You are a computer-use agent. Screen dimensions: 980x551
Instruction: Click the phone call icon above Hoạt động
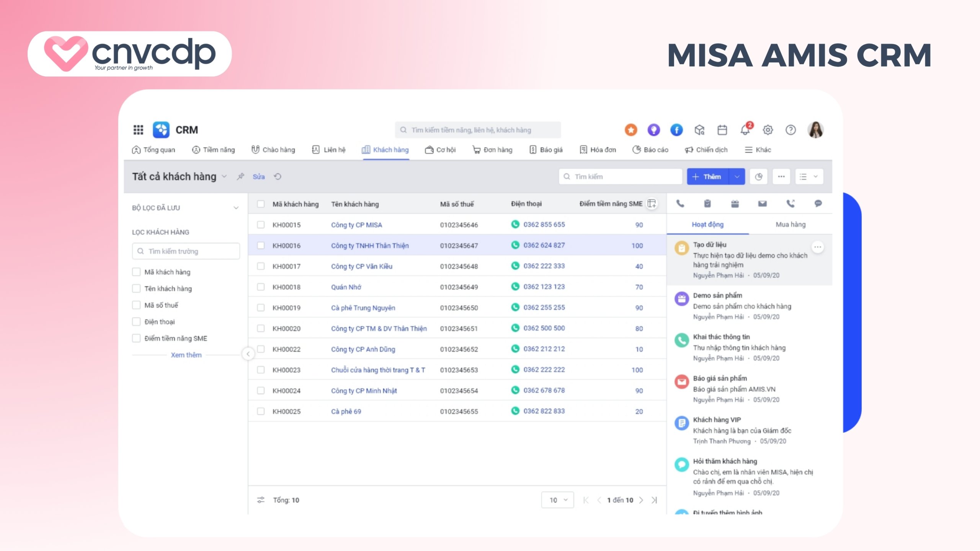point(680,204)
